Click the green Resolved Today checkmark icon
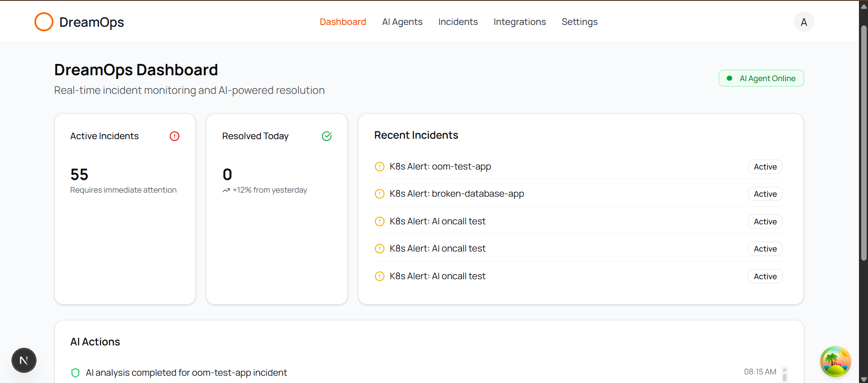The width and height of the screenshot is (868, 383). point(326,136)
